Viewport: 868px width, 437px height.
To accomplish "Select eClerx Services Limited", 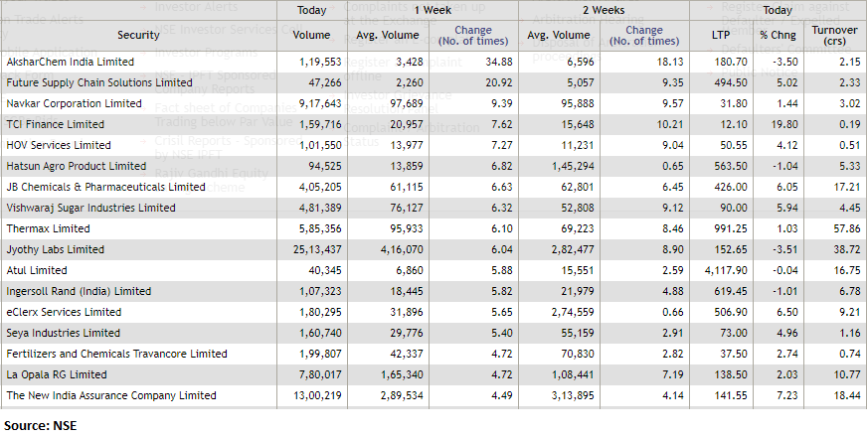I will point(64,312).
